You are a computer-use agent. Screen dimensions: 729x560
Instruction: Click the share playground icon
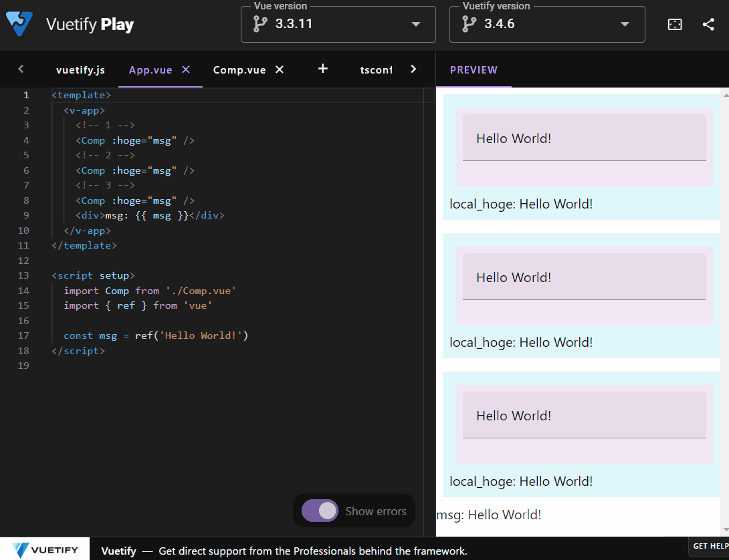point(708,24)
